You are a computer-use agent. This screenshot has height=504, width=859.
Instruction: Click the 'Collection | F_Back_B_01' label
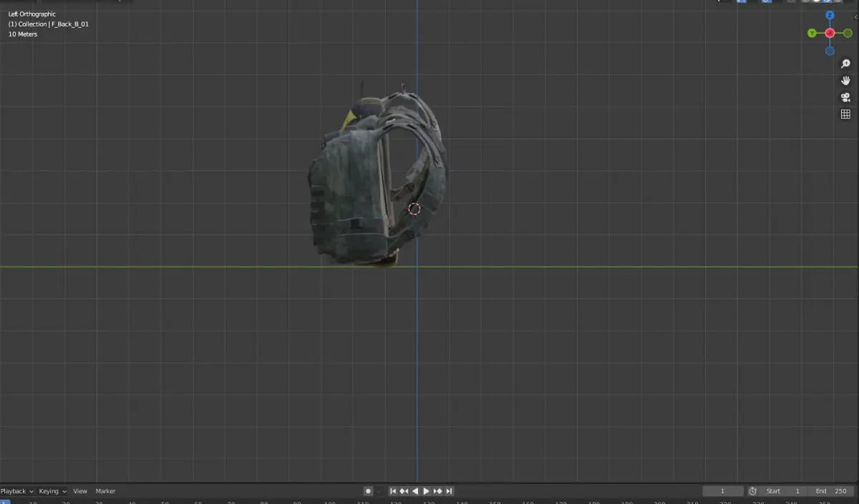point(49,24)
